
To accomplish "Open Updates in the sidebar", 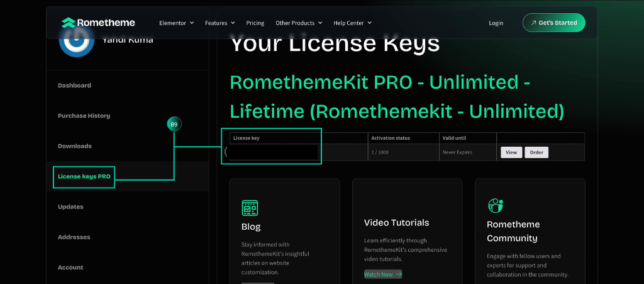I will (x=70, y=207).
